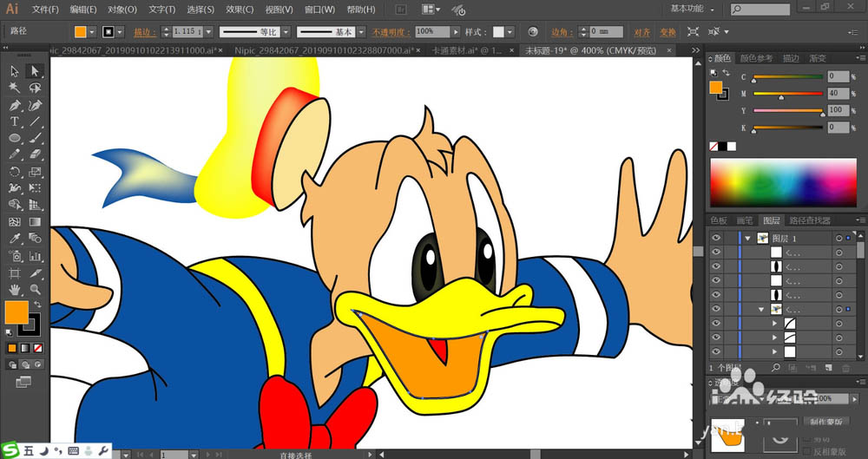The width and height of the screenshot is (868, 459).
Task: Expand the first collapsed path group row
Action: tap(775, 324)
